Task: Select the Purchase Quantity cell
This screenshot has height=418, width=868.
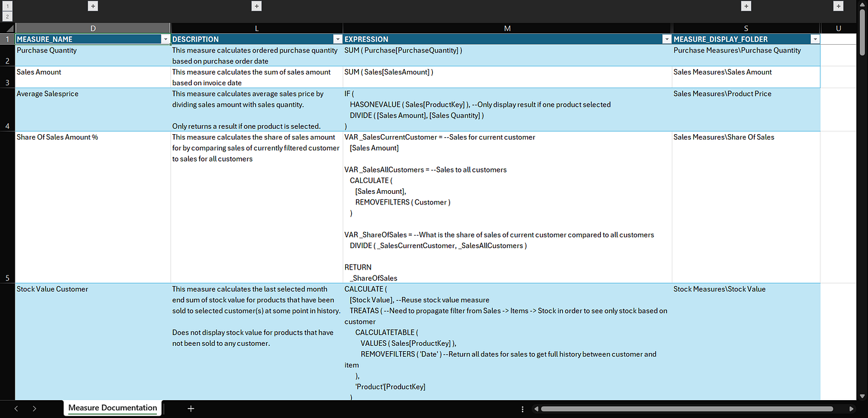Action: (93, 55)
